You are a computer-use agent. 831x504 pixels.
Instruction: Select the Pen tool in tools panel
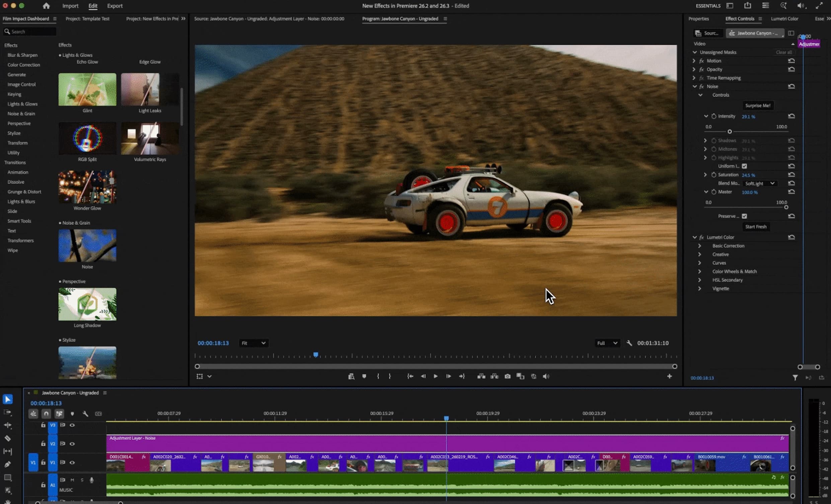[7, 464]
